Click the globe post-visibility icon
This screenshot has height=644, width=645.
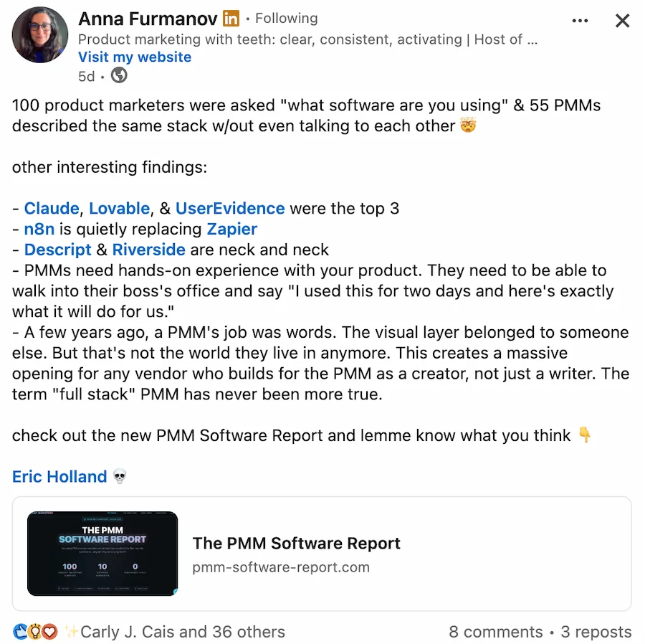(118, 75)
